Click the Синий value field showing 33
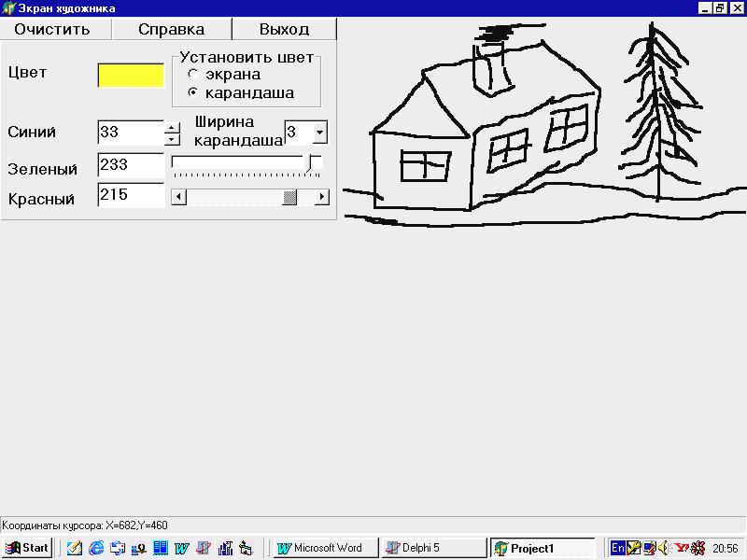The image size is (747, 560). (x=131, y=133)
